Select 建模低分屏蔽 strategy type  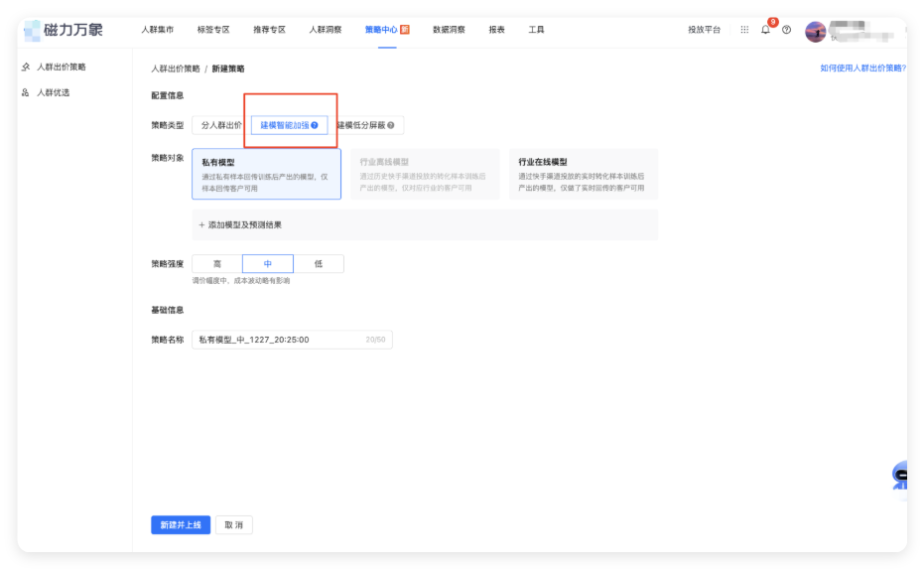(365, 125)
